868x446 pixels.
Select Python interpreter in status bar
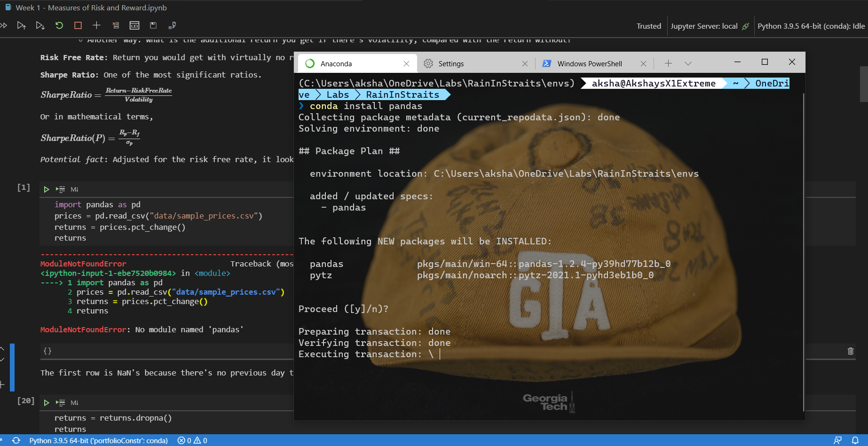[98, 440]
